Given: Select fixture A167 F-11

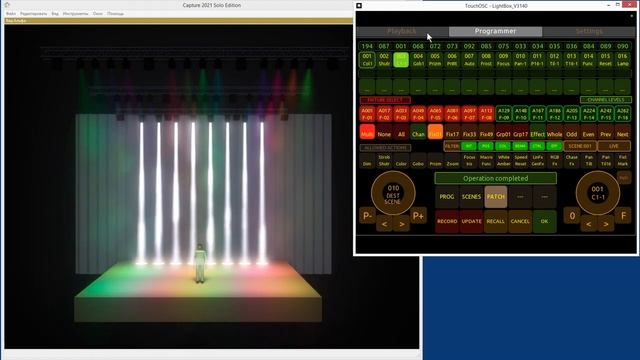Looking at the screenshot, I should (538, 114).
